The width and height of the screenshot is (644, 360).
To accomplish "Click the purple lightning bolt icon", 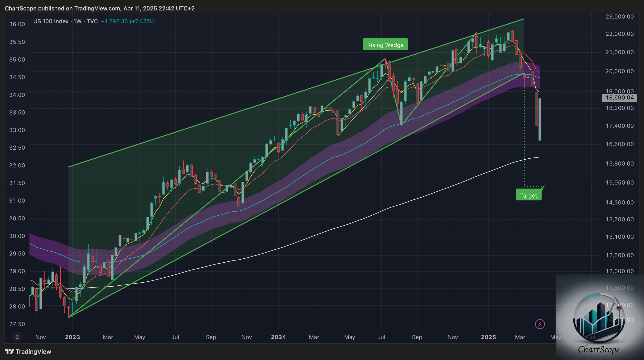I will [x=540, y=324].
